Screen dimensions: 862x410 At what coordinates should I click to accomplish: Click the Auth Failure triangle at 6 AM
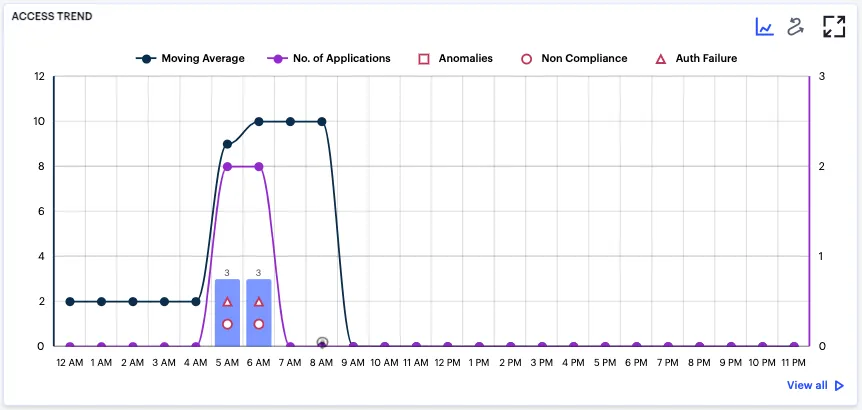coord(258,302)
